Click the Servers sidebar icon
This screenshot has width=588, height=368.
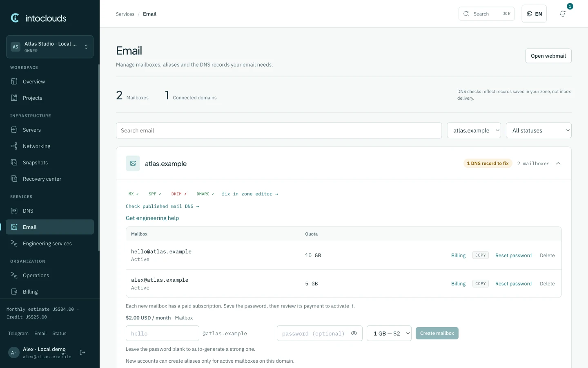pos(14,130)
